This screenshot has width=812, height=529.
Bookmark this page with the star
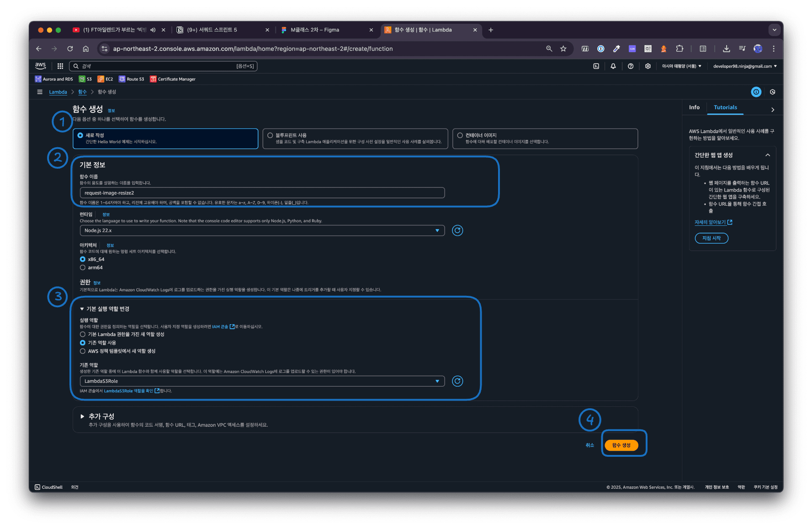[563, 48]
